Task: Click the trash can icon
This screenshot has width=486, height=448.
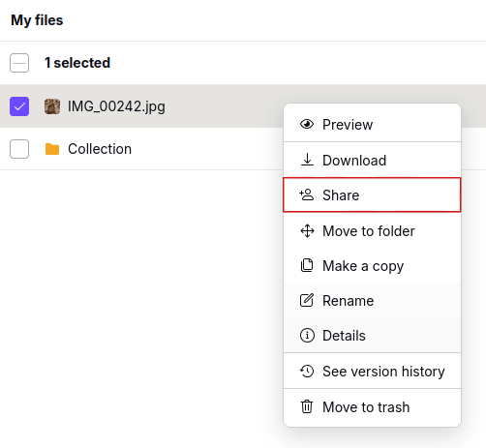Action: (x=307, y=406)
